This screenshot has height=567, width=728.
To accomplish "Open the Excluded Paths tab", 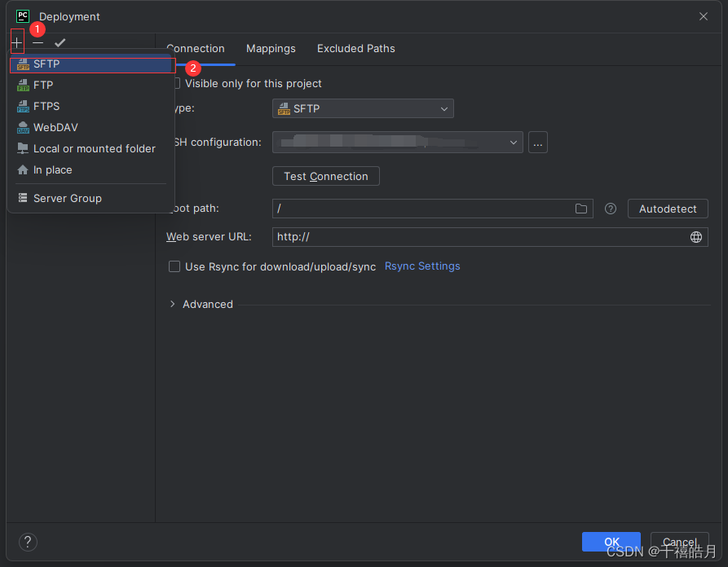I will pyautogui.click(x=355, y=49).
